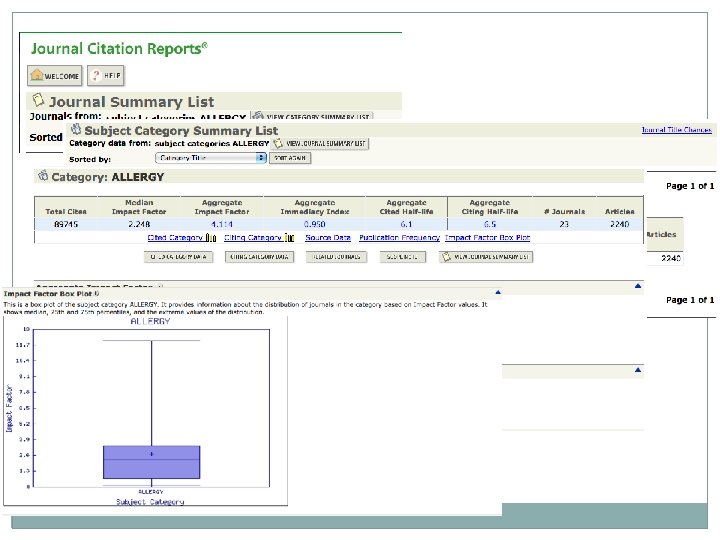The image size is (720, 540).
Task: Click View Journal Summary List button below the table
Action: 486,257
